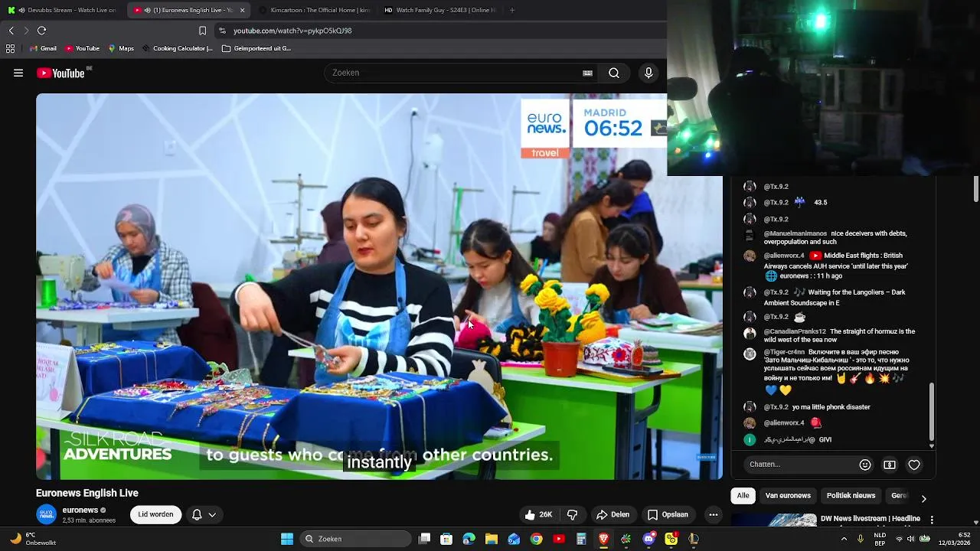Click the Lid worden button
This screenshot has width=980, height=551.
[155, 515]
